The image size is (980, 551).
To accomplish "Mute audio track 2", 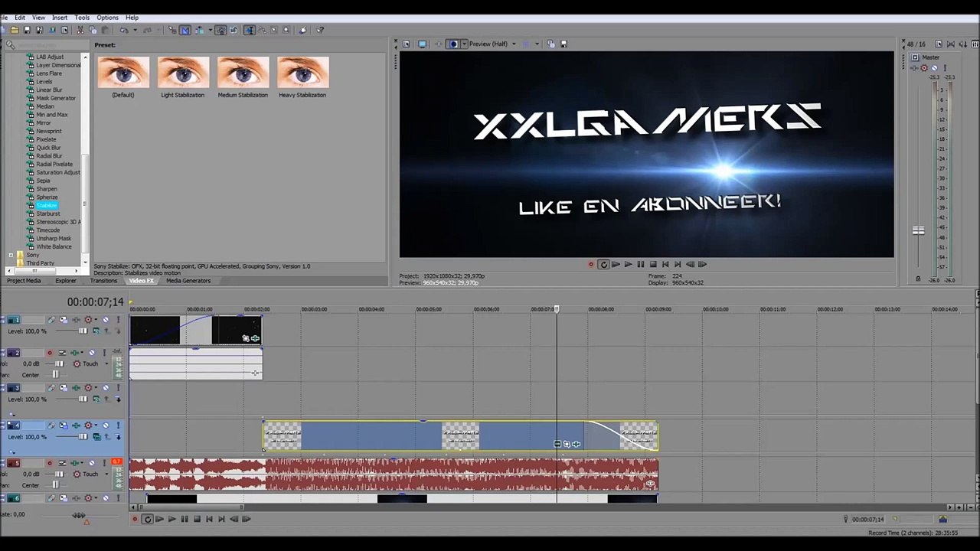I will (x=92, y=353).
